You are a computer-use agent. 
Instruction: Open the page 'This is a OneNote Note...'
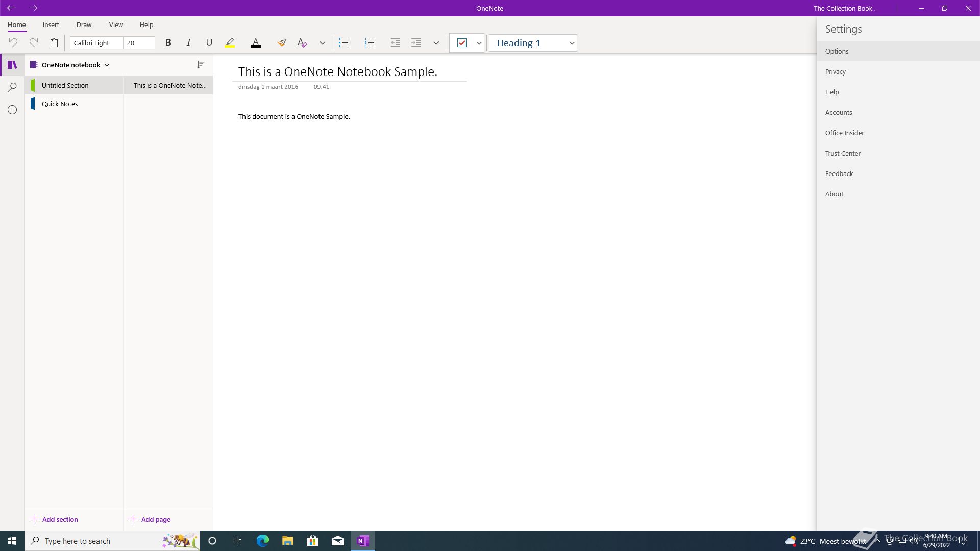tap(168, 85)
